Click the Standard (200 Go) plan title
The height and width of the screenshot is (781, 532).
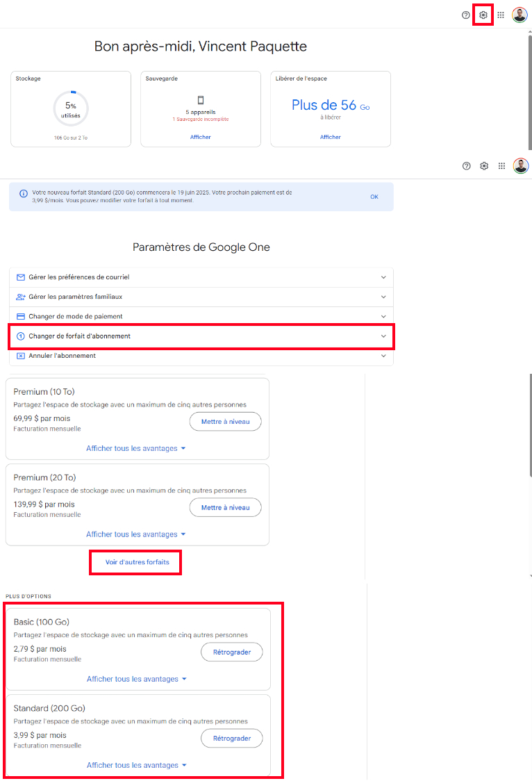coord(49,708)
